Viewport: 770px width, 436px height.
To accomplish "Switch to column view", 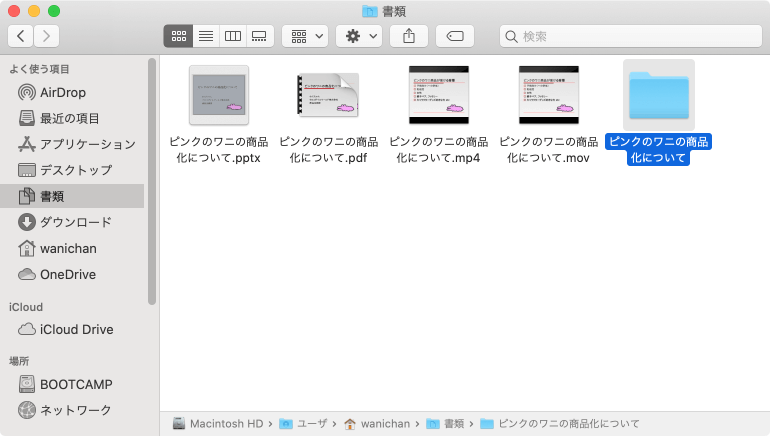I will (x=233, y=36).
